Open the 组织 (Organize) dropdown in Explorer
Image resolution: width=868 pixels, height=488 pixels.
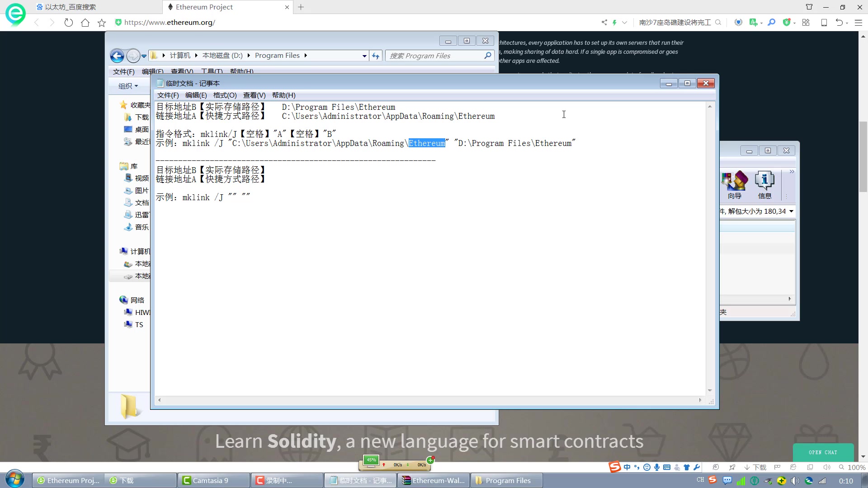click(128, 86)
